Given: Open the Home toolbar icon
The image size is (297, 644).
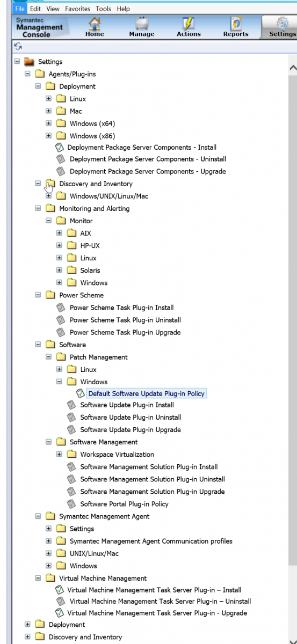Looking at the screenshot, I should 95,27.
